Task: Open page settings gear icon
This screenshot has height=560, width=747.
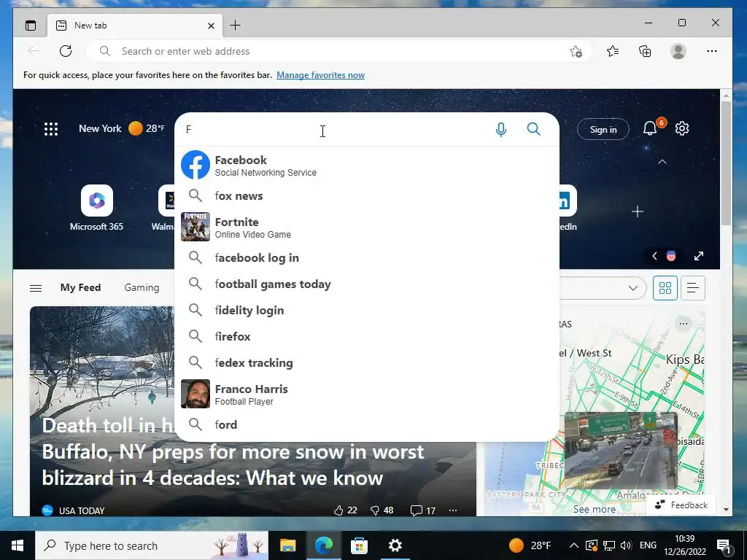Action: point(682,128)
